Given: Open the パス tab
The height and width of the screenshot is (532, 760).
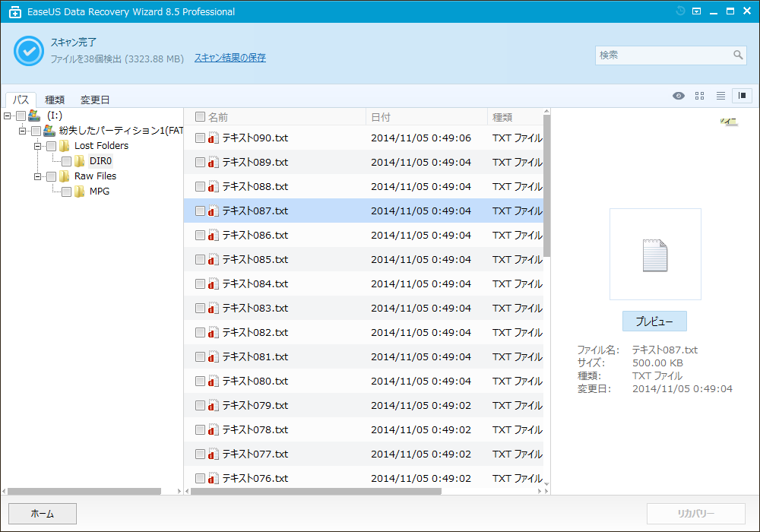Looking at the screenshot, I should click(21, 100).
